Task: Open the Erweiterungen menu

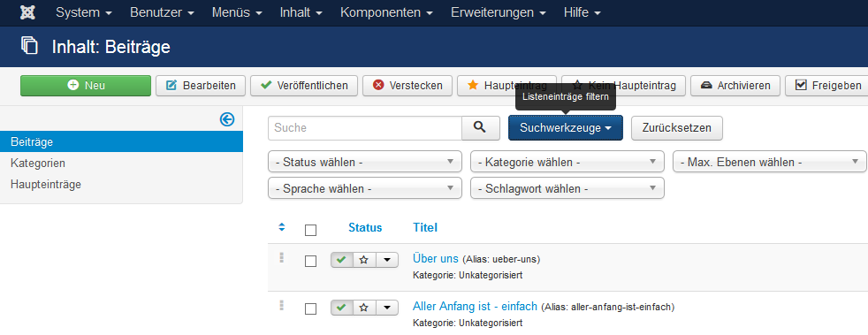Action: 498,12
